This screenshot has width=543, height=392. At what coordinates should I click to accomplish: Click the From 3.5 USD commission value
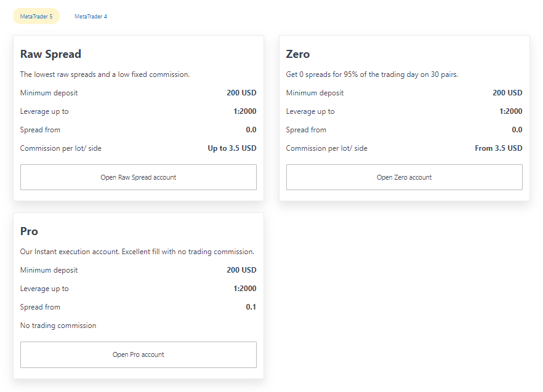click(498, 148)
